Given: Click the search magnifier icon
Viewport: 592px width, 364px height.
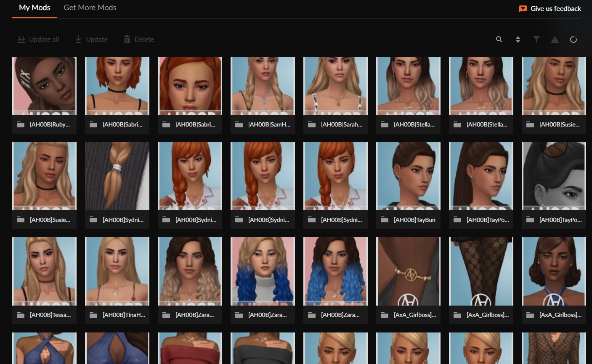Looking at the screenshot, I should click(x=499, y=40).
